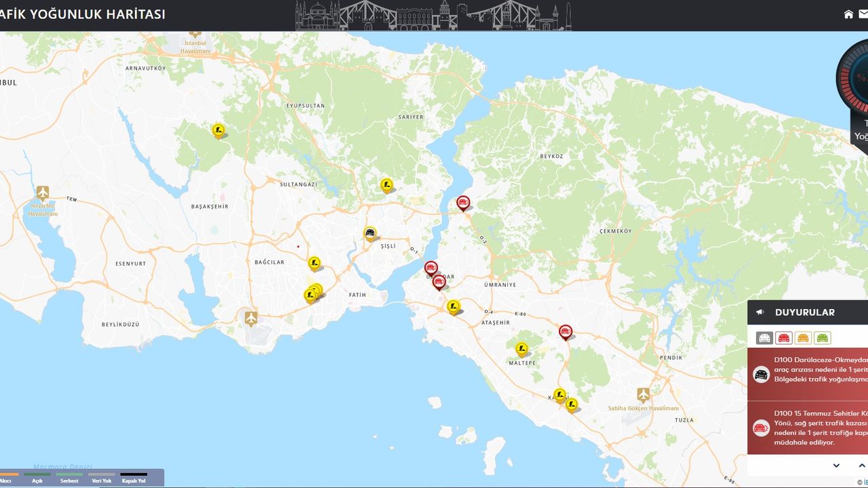Click the yellow roadwork marker below Sultangazi

click(387, 184)
